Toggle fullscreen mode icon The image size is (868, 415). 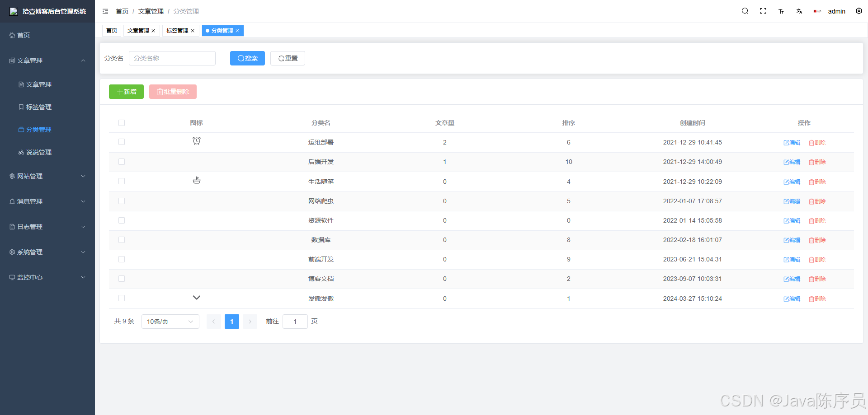tap(763, 11)
